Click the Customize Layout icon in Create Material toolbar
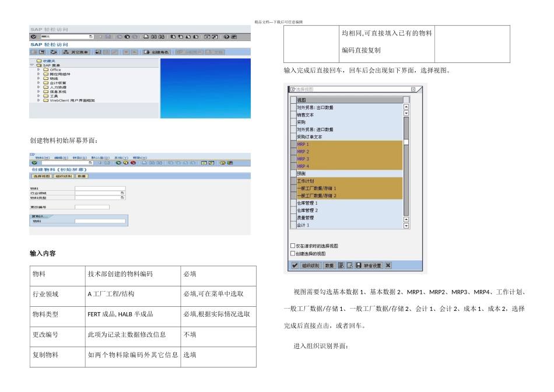554x392 pixels. point(230,163)
